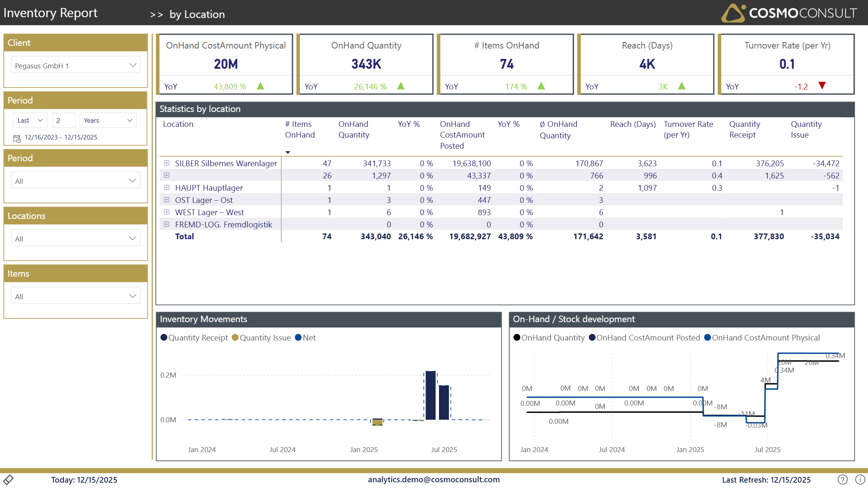Image resolution: width=868 pixels, height=488 pixels.
Task: Click sort arrow under # Items OnHand column
Action: 288,152
